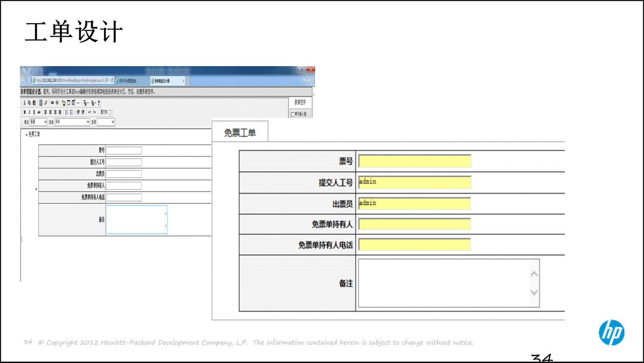Apply the Undo icon on the toolbar
This screenshot has width=644, height=363.
[89, 112]
